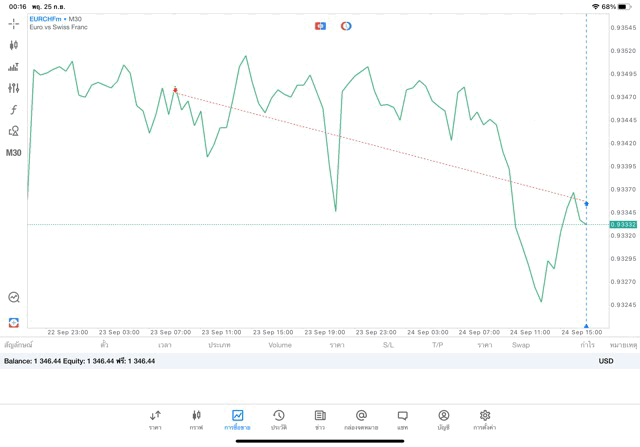Viewport: 640px width, 447px height.
Task: Open the indicators list
Action: [x=13, y=67]
